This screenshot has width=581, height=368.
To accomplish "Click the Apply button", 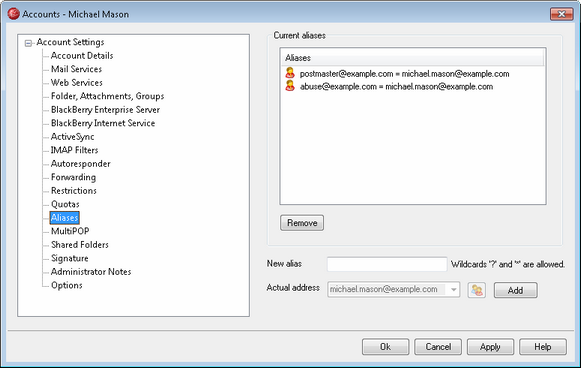I will (x=490, y=347).
